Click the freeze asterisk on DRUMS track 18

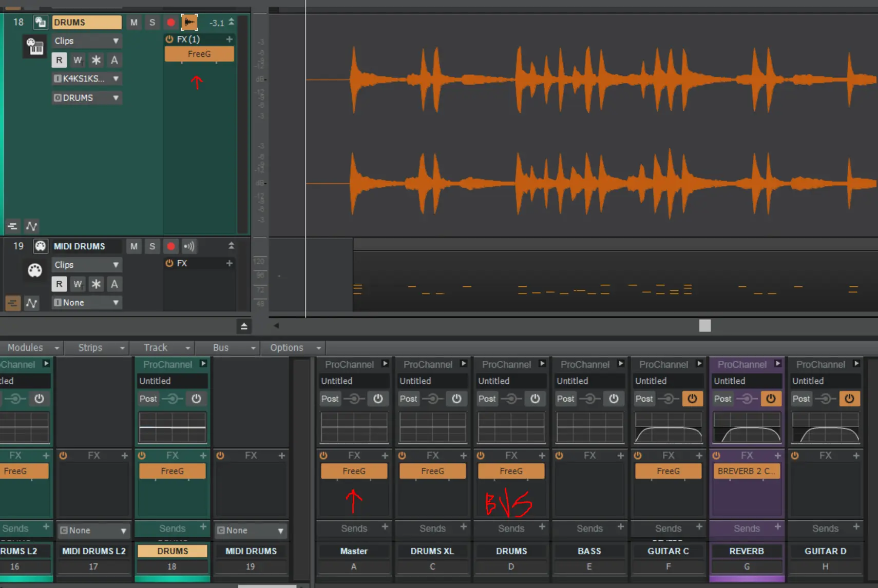pos(96,60)
